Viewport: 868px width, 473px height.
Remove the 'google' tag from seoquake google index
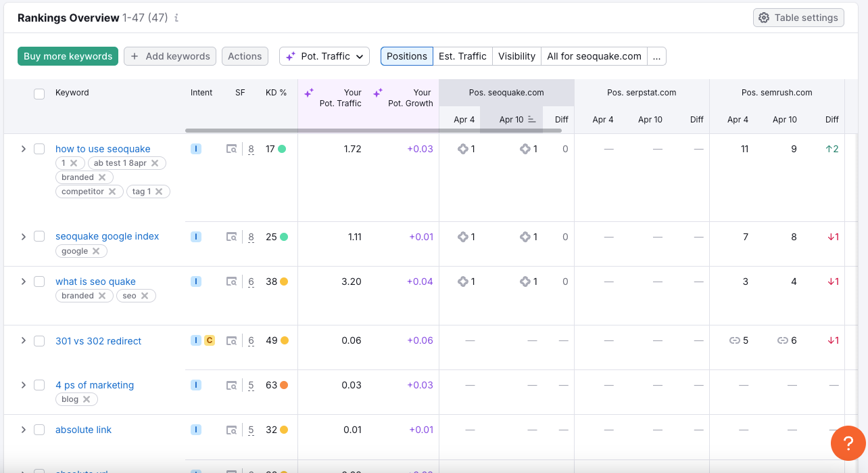(x=96, y=251)
